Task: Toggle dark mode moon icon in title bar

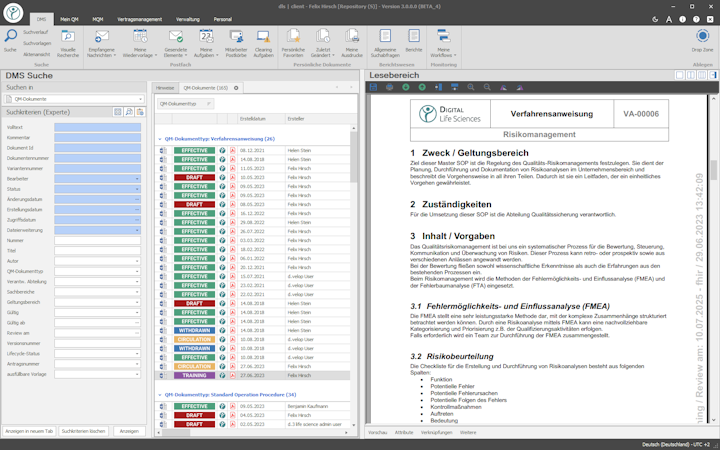Action: pyautogui.click(x=655, y=19)
